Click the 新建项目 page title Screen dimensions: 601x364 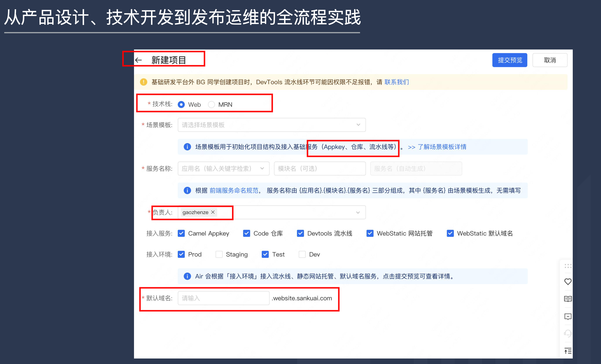pos(169,60)
